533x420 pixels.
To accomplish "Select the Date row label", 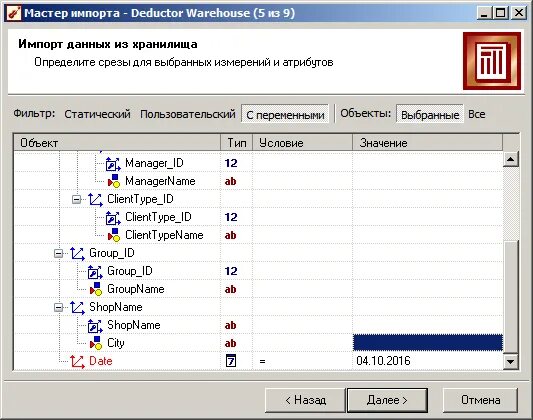I will pyautogui.click(x=101, y=361).
